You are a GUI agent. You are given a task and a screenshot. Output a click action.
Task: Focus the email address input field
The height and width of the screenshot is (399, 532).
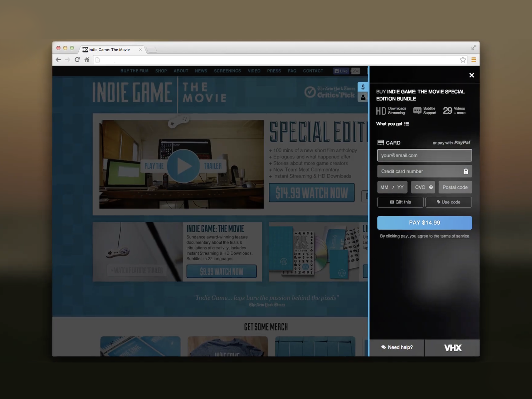[424, 155]
